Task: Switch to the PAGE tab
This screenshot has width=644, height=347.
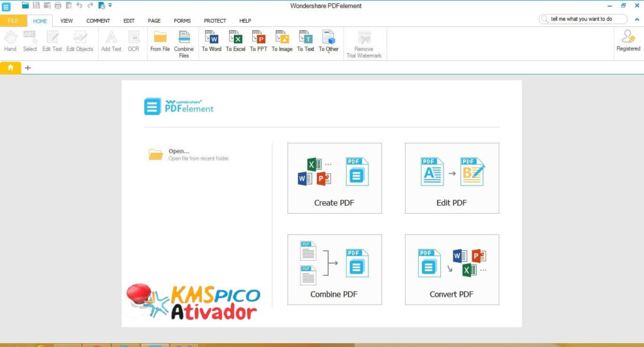Action: [155, 21]
